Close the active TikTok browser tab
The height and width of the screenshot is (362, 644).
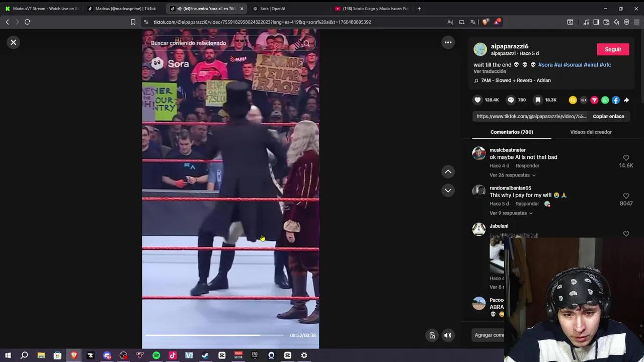tap(242, 9)
